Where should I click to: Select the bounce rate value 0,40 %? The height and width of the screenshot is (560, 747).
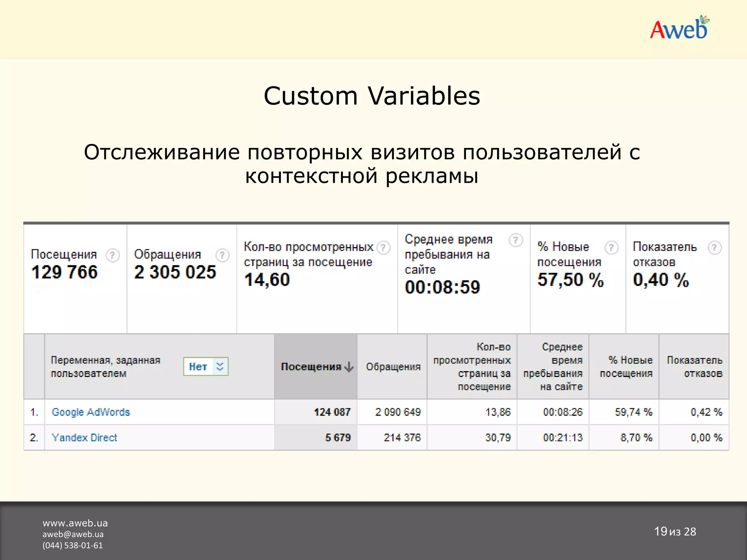point(661,280)
